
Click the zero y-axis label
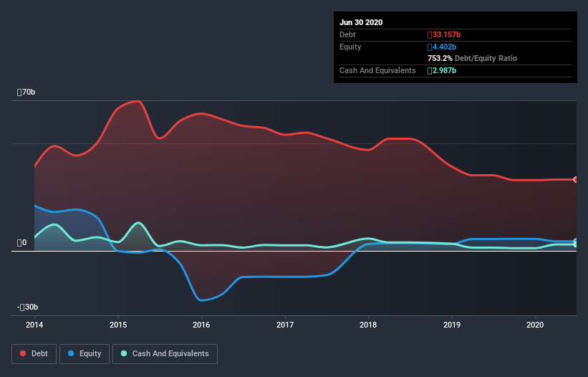21,243
